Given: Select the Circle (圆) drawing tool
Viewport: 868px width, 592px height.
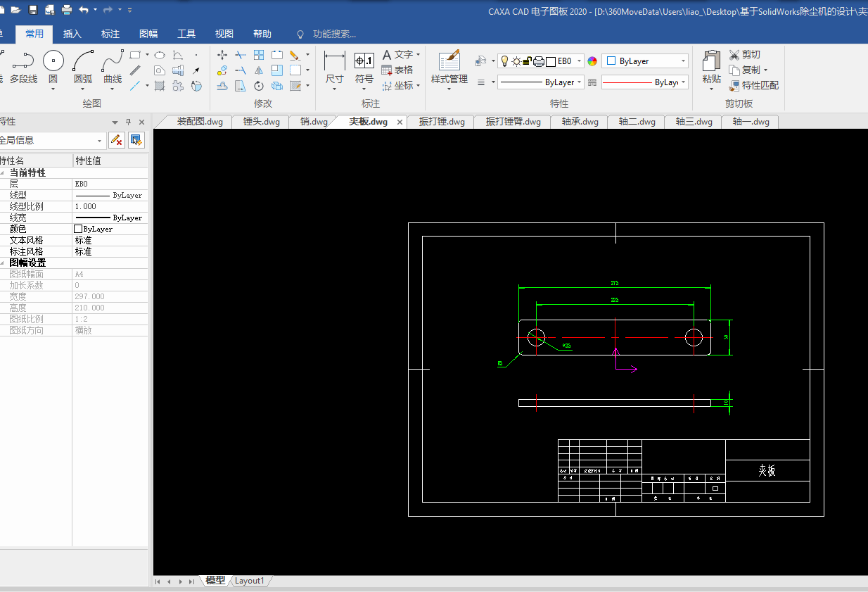Looking at the screenshot, I should click(x=53, y=62).
